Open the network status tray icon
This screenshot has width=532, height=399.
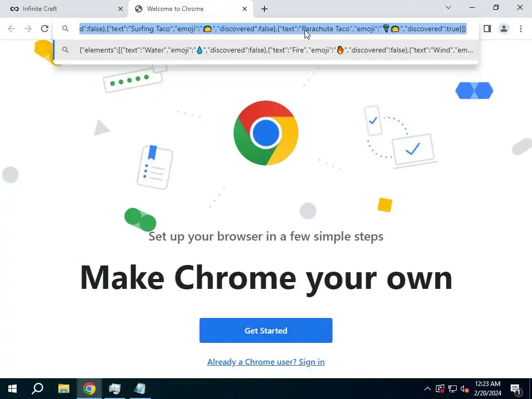pyautogui.click(x=453, y=389)
